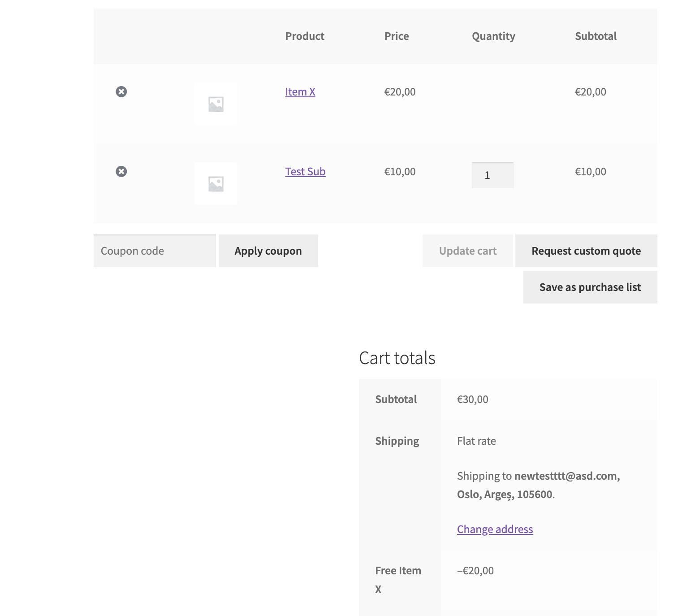Click the Cart totals heading
682x616 pixels.
(397, 358)
